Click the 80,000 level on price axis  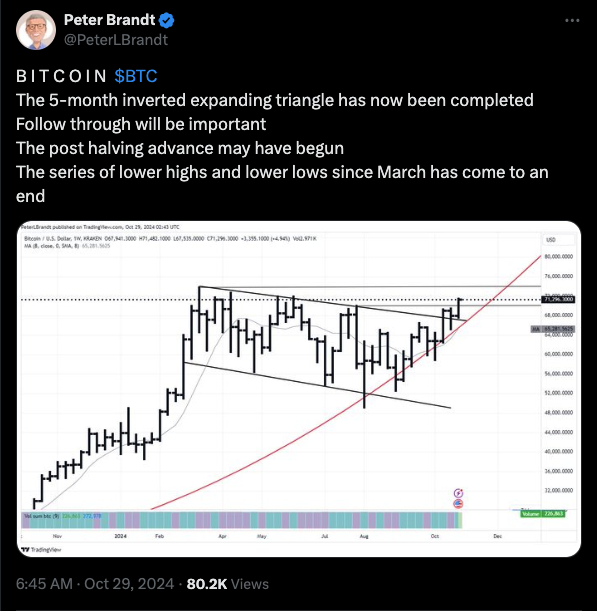(559, 256)
